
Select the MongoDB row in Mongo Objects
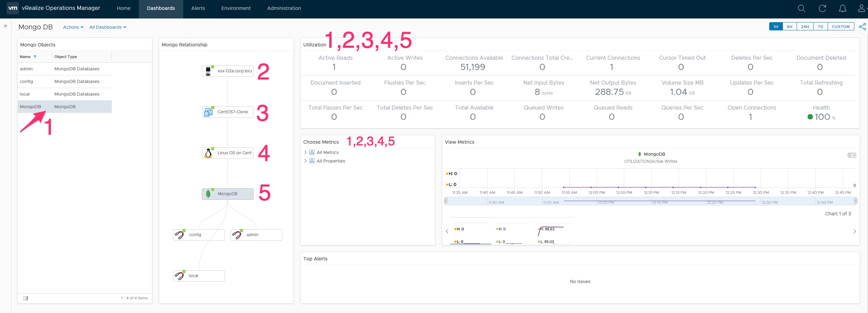(x=65, y=107)
